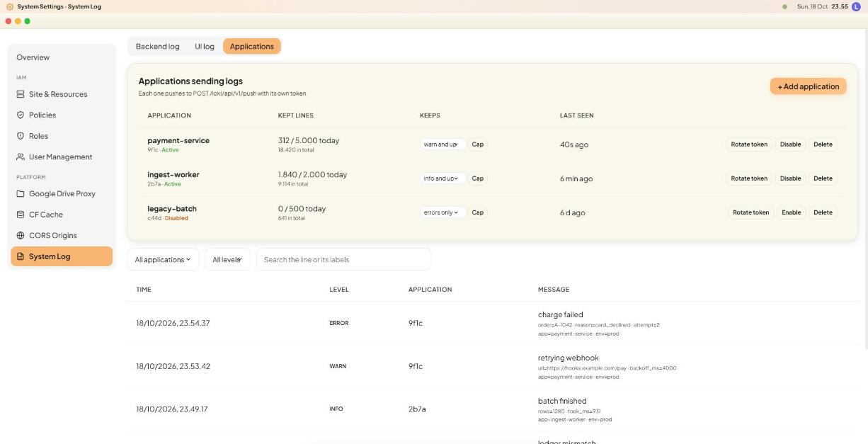
Task: Enable the legacy-batch application
Action: pyautogui.click(x=792, y=212)
